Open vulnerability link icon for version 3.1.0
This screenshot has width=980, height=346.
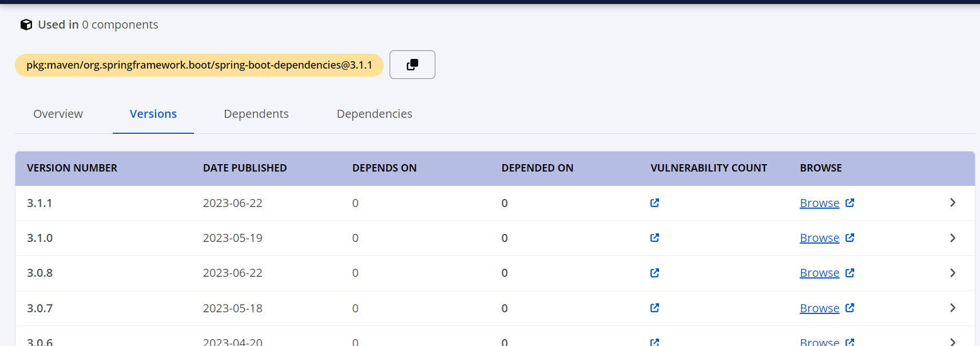tap(654, 238)
